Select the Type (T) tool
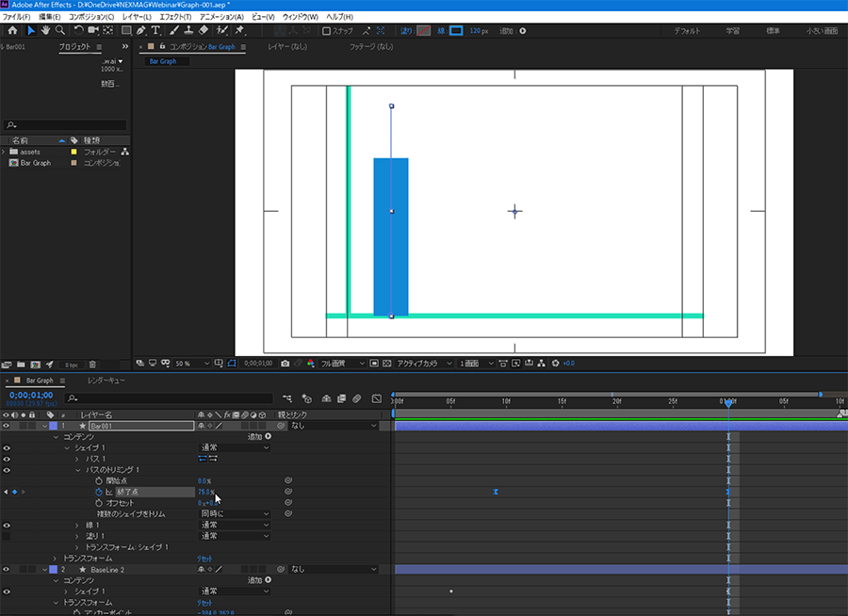The height and width of the screenshot is (616, 848). tap(155, 30)
